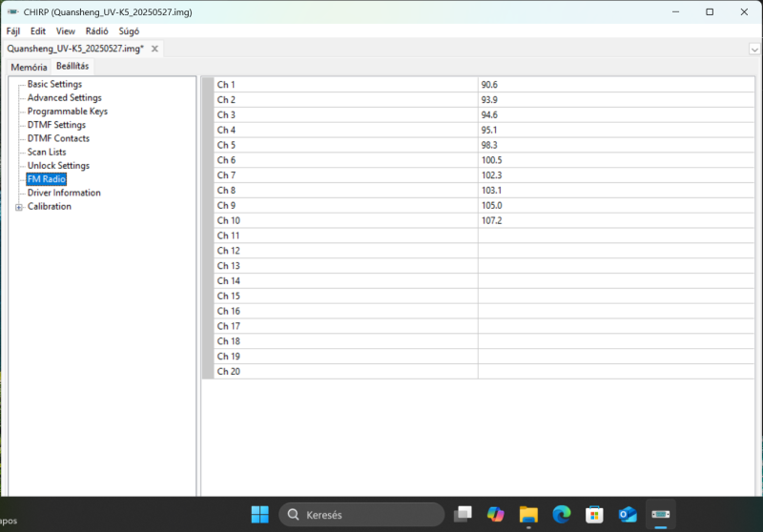Screen dimensions: 763x532
Task: Click the CHIRP taskbar icon
Action: pyautogui.click(x=660, y=515)
